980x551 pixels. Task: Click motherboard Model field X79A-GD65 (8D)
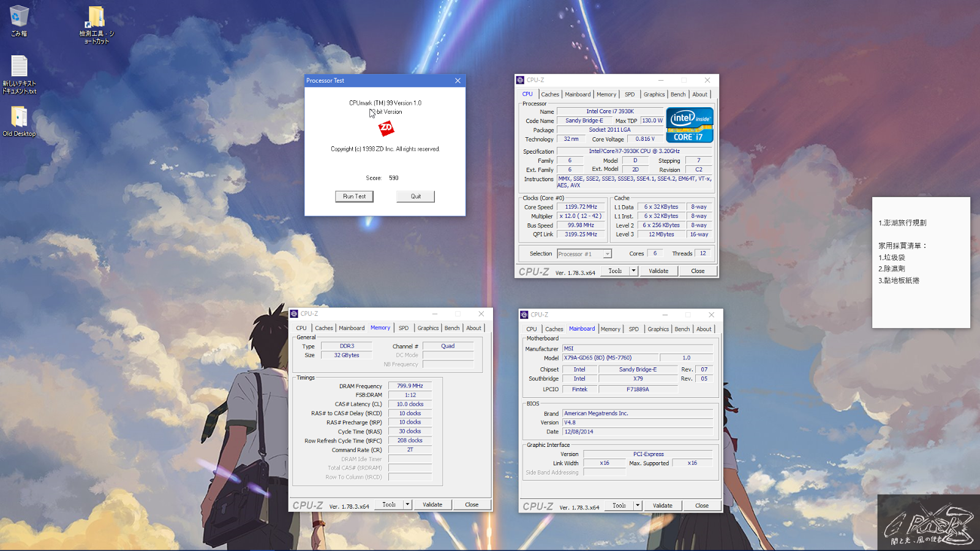(611, 358)
